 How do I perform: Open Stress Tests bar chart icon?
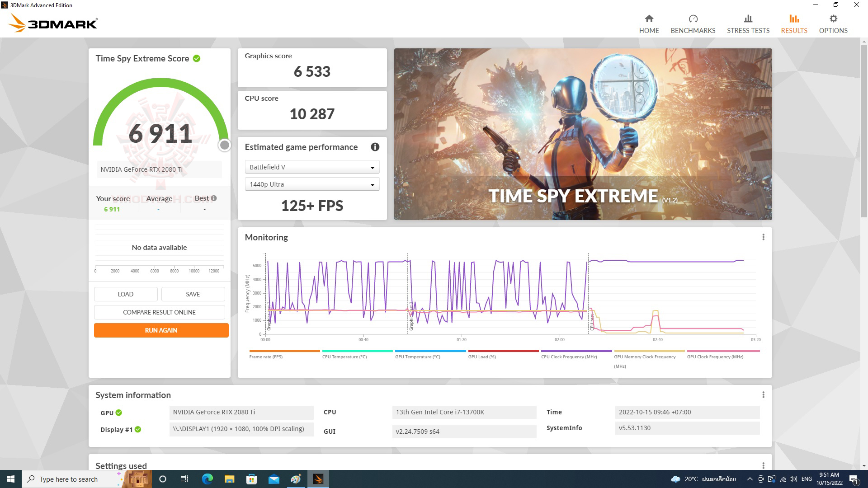tap(748, 19)
